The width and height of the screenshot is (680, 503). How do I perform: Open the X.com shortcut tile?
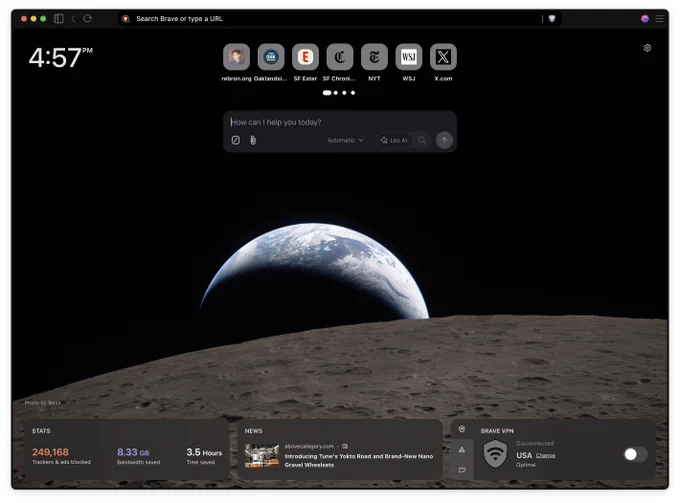tap(443, 57)
